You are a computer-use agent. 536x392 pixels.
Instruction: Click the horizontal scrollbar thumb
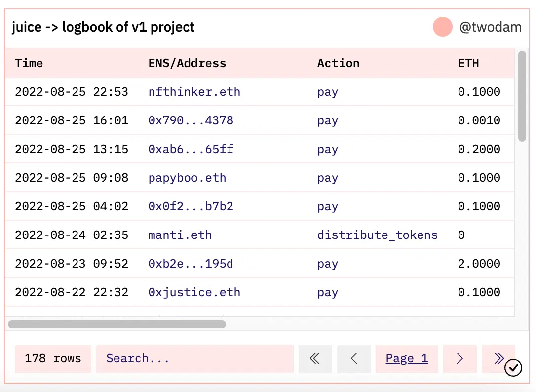[117, 324]
